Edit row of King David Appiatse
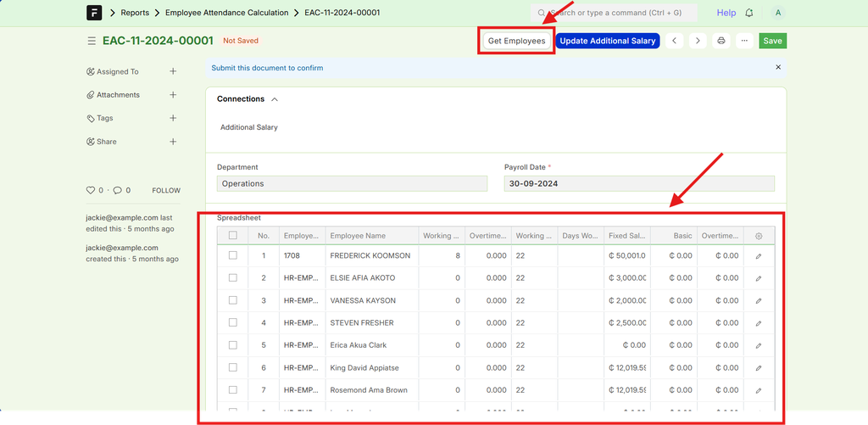Viewport: 868px width, 425px height. point(759,367)
